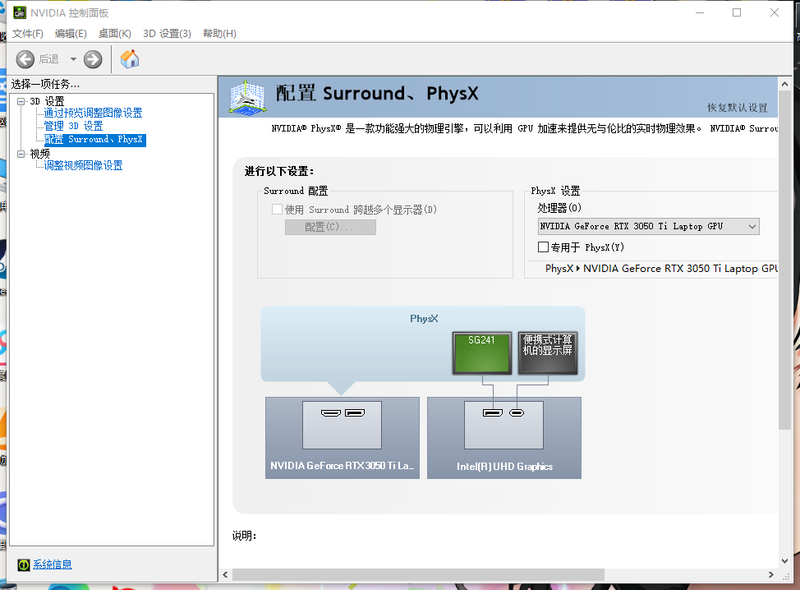Image resolution: width=800 pixels, height=590 pixels.
Task: Toggle 使用 Surround 跨越多个显示器 checkbox
Action: click(x=277, y=209)
